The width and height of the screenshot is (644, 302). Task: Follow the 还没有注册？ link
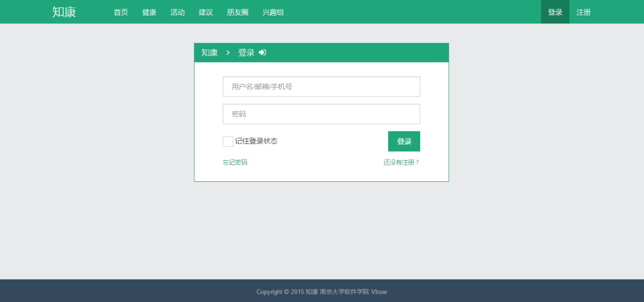401,162
